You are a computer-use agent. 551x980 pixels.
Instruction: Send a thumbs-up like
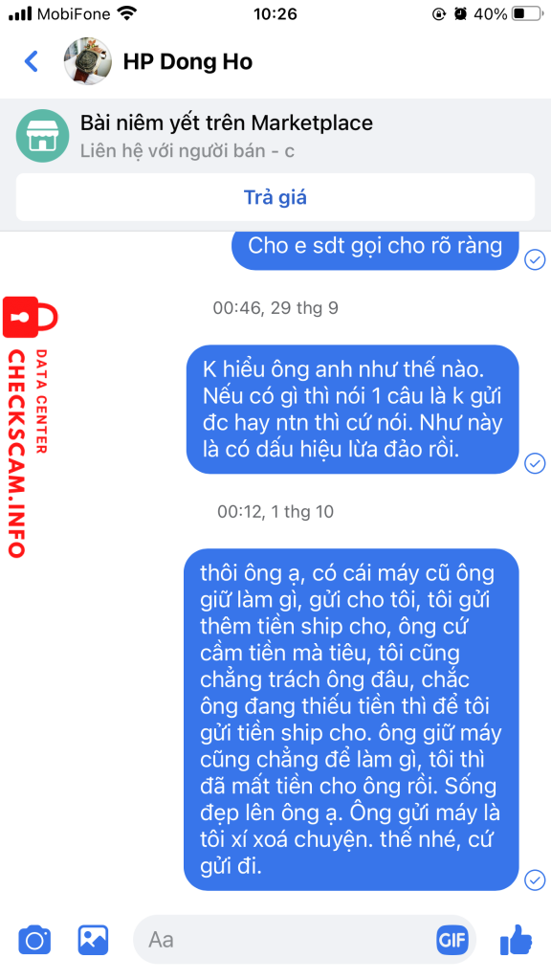(x=516, y=939)
